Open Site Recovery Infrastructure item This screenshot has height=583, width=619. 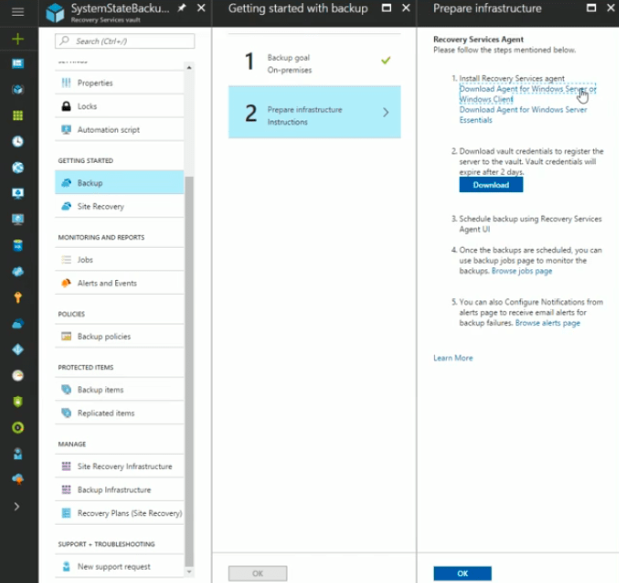119,466
